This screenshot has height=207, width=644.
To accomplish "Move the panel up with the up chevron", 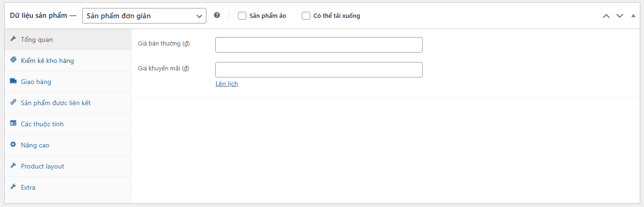I will click(606, 15).
